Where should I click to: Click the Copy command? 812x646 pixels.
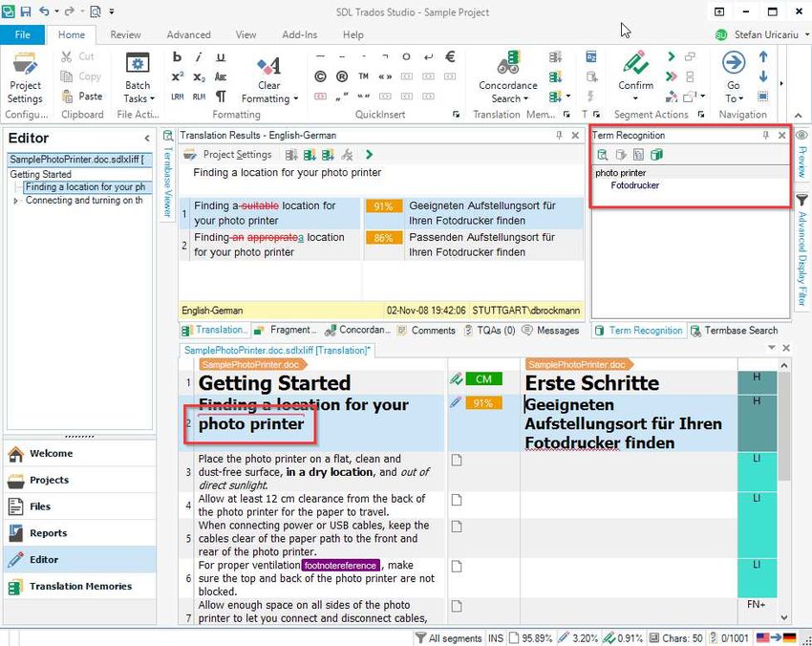[x=81, y=76]
